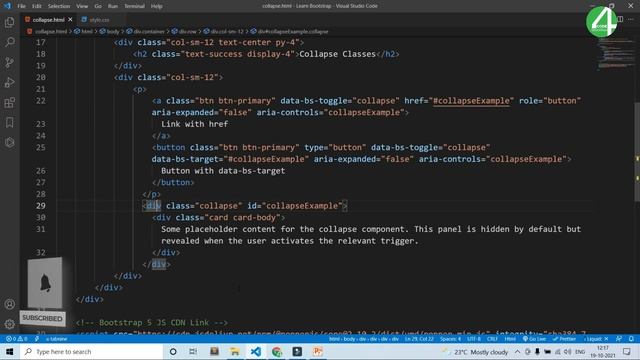Open the Help menu

pos(156,6)
